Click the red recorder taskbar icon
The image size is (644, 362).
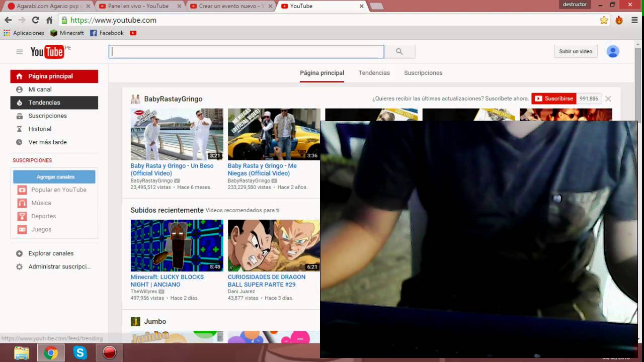[109, 353]
